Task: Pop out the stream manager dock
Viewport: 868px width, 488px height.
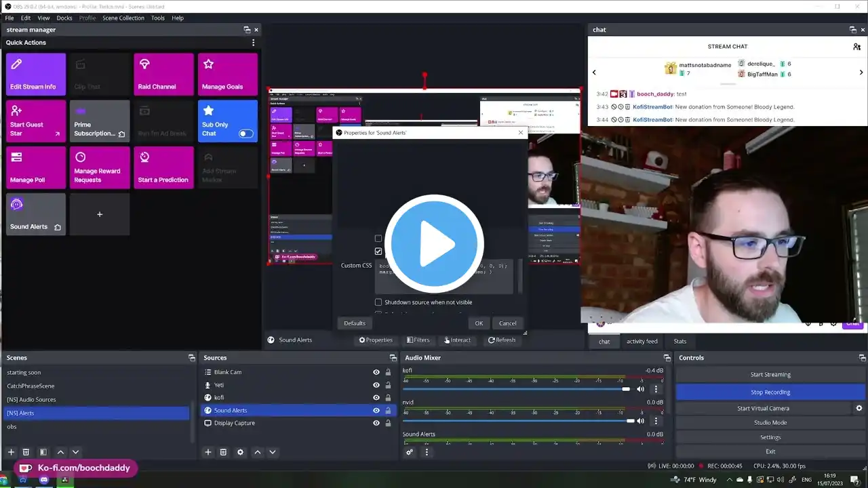Action: tap(247, 30)
